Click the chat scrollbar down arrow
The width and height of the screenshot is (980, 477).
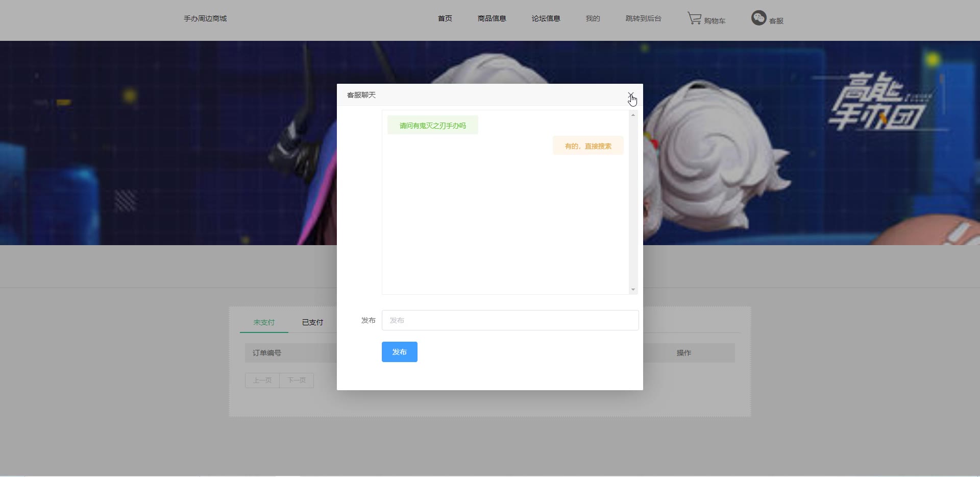tap(633, 290)
